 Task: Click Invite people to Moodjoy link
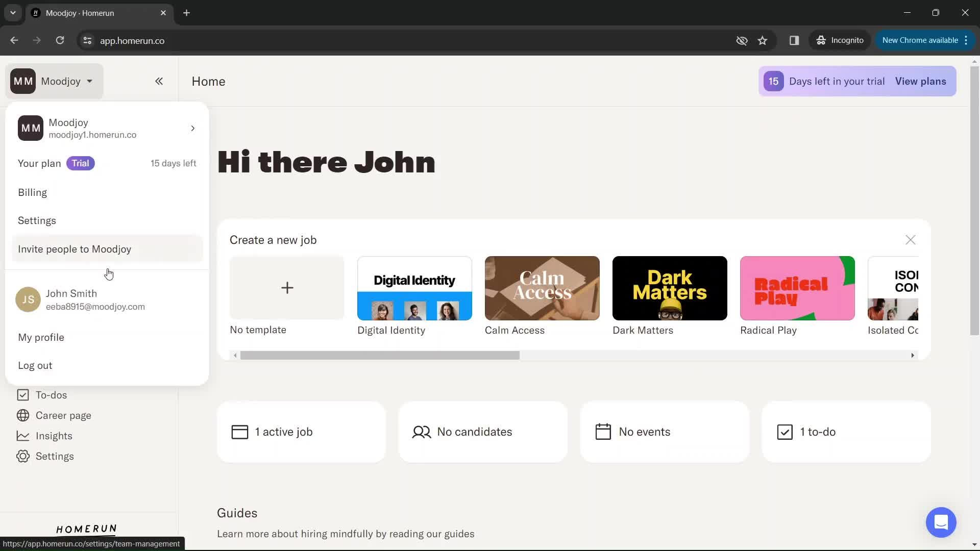(74, 249)
